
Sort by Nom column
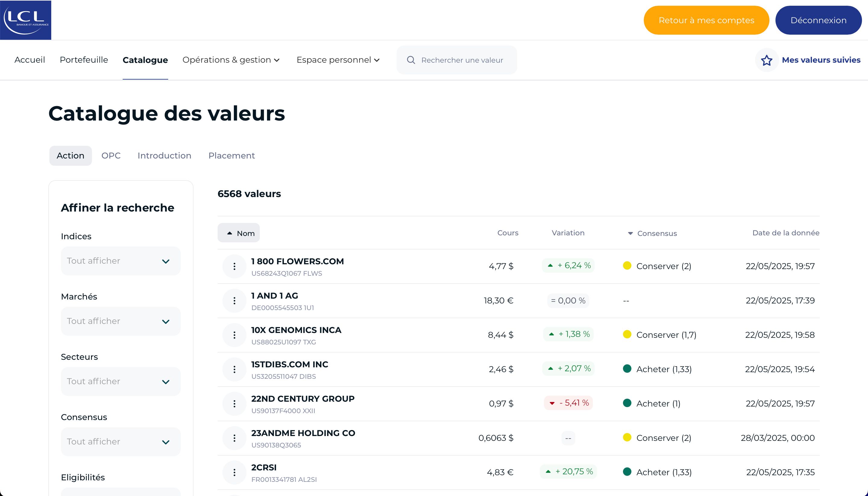(x=238, y=233)
